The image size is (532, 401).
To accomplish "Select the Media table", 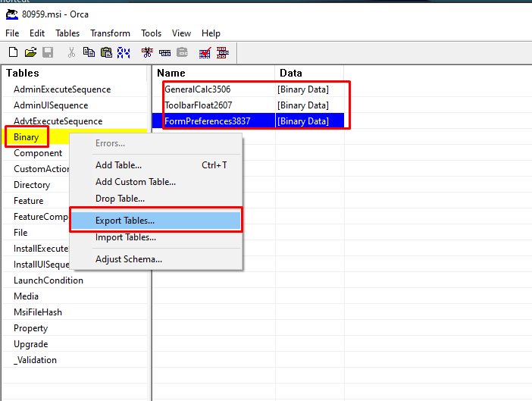I will [26, 296].
